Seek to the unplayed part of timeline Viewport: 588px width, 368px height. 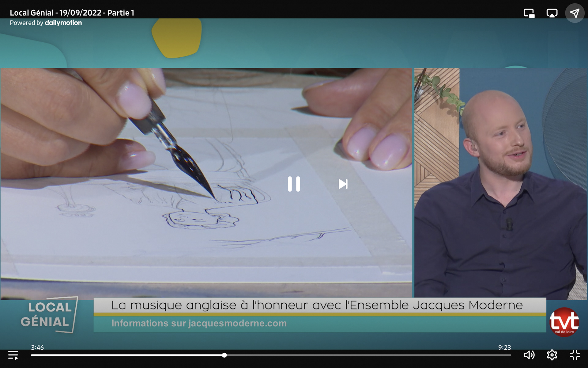click(367, 355)
